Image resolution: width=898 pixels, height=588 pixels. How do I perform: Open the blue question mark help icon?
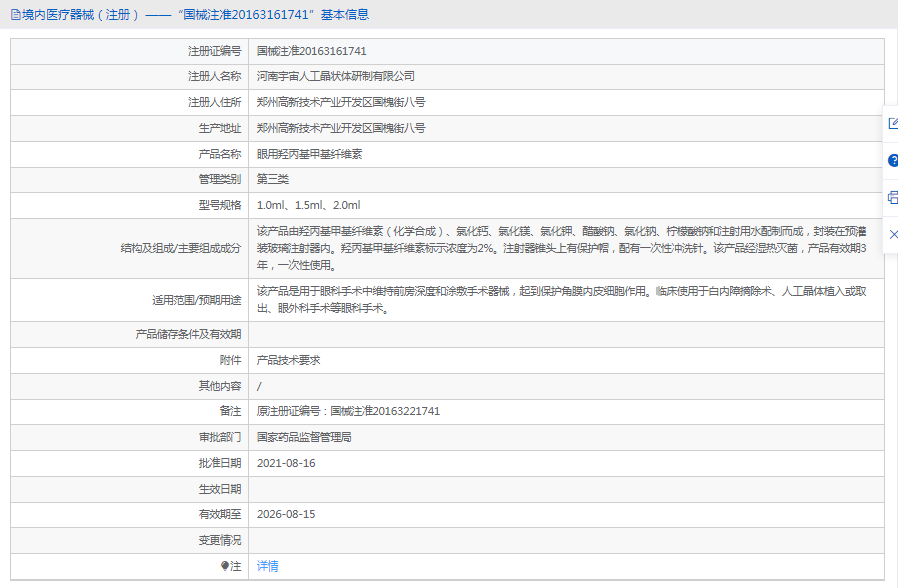pos(892,160)
